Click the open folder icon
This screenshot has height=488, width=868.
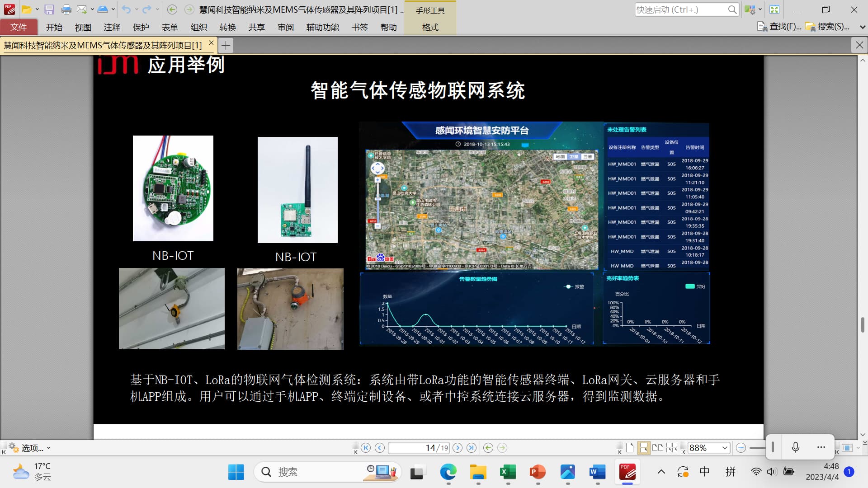coord(27,9)
